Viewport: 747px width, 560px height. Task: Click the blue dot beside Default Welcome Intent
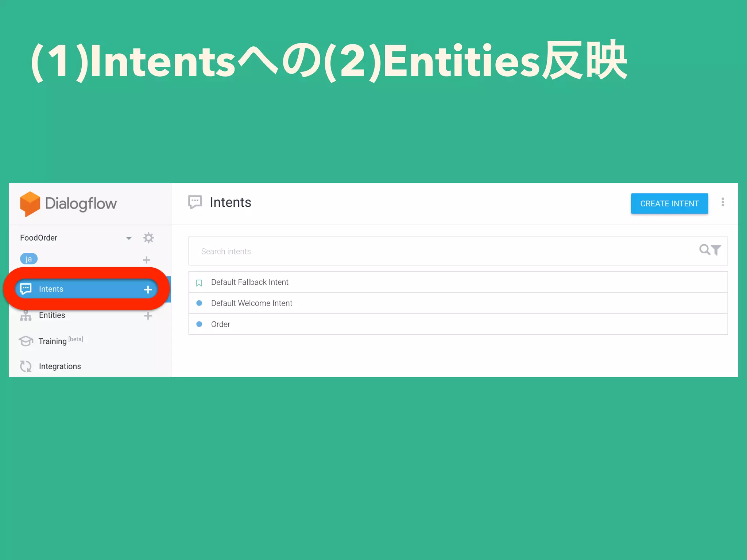click(x=199, y=303)
